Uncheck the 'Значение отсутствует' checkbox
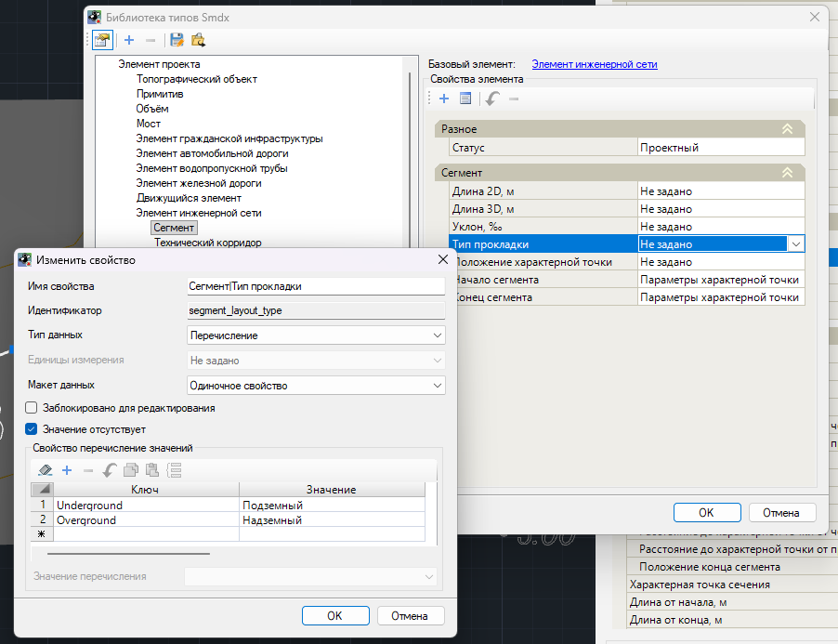The width and height of the screenshot is (838, 644). click(x=32, y=429)
